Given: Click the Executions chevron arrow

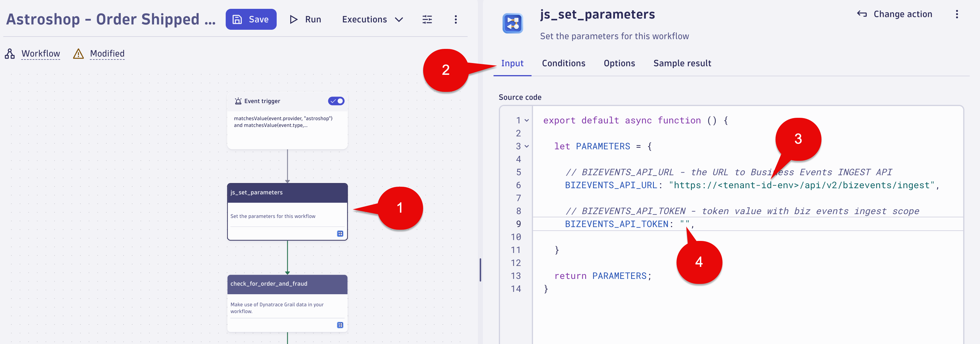Looking at the screenshot, I should click(399, 19).
